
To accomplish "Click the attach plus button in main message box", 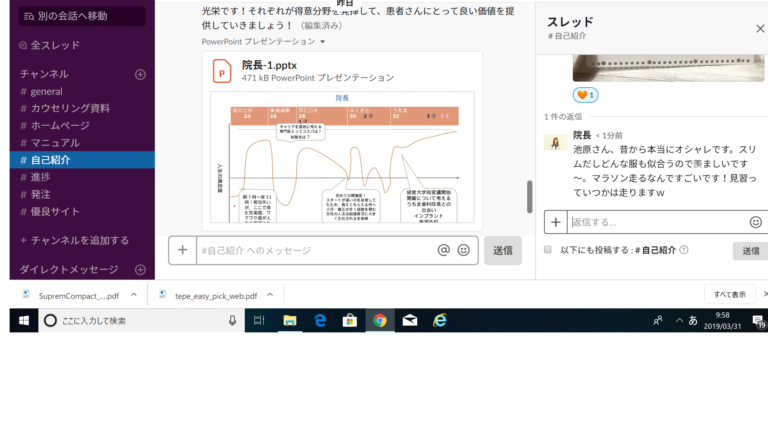I will pyautogui.click(x=182, y=250).
